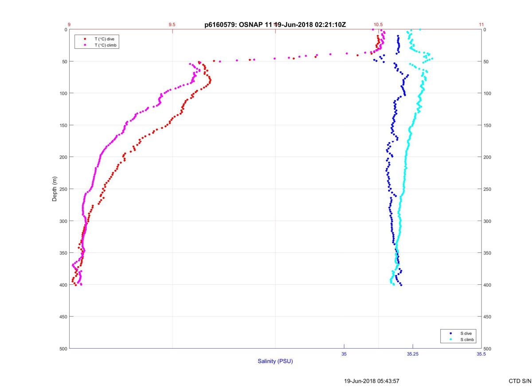Select the right depth axis tick label 350

click(x=488, y=253)
